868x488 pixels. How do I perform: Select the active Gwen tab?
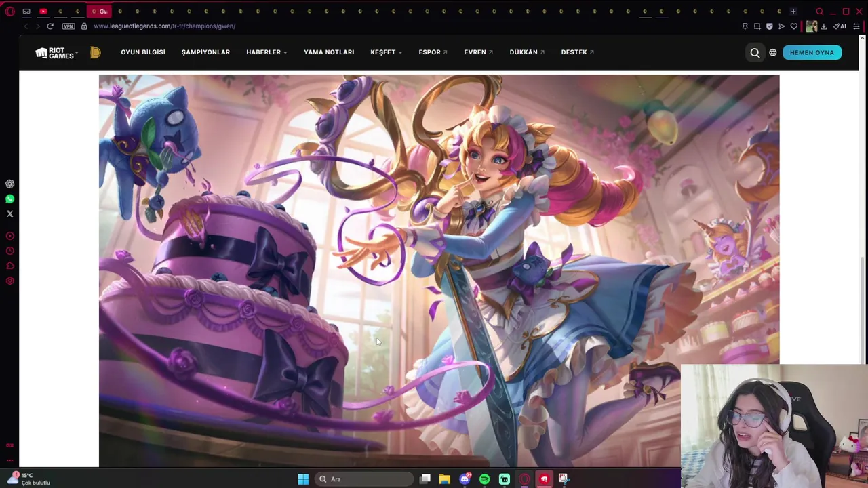[99, 12]
